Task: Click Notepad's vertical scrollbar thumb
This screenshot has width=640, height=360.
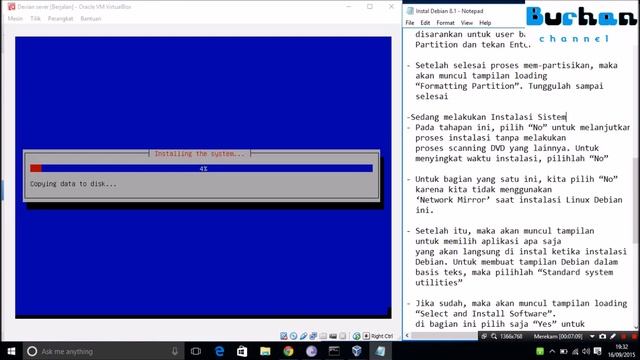Action: click(x=637, y=200)
